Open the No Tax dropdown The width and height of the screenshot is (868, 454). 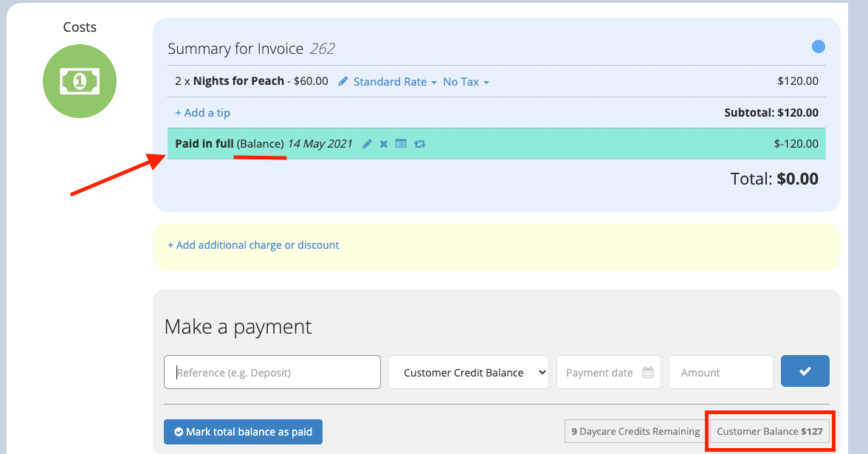point(466,82)
